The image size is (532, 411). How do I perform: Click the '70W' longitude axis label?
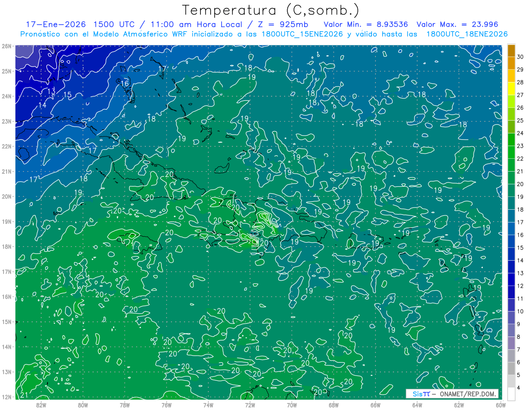pyautogui.click(x=292, y=405)
